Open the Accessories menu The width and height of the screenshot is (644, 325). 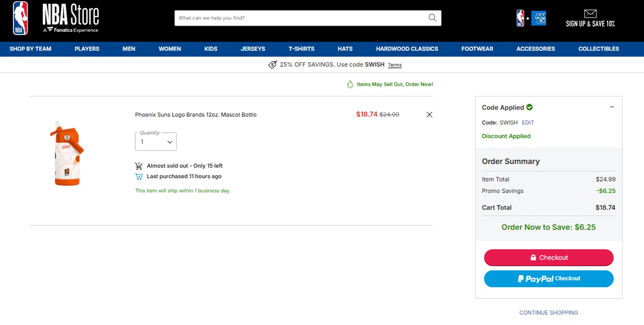coord(536,49)
